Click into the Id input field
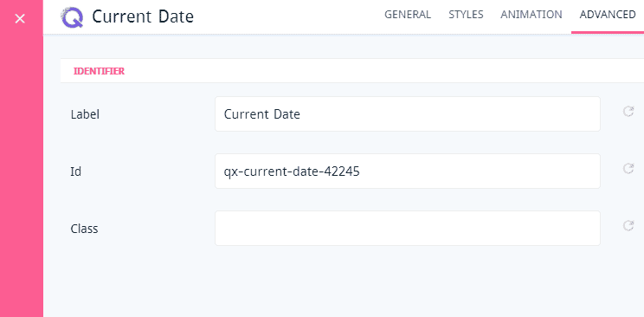The height and width of the screenshot is (317, 644). (408, 171)
